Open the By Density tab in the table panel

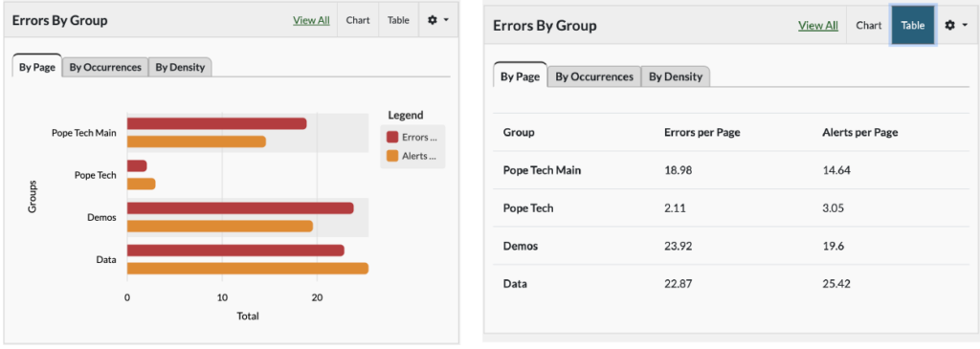click(675, 76)
